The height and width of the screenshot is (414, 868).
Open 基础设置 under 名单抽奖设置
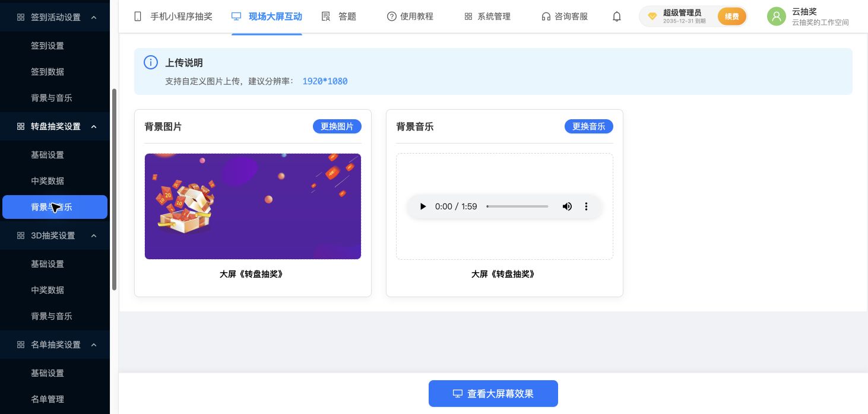click(47, 373)
